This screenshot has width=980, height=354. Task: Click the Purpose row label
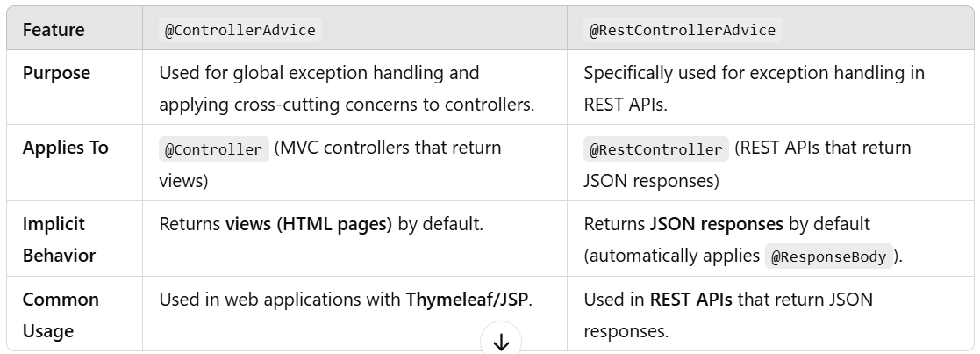56,73
